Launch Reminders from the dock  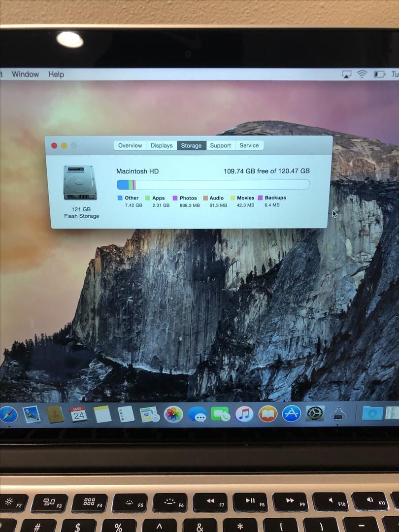click(x=126, y=414)
